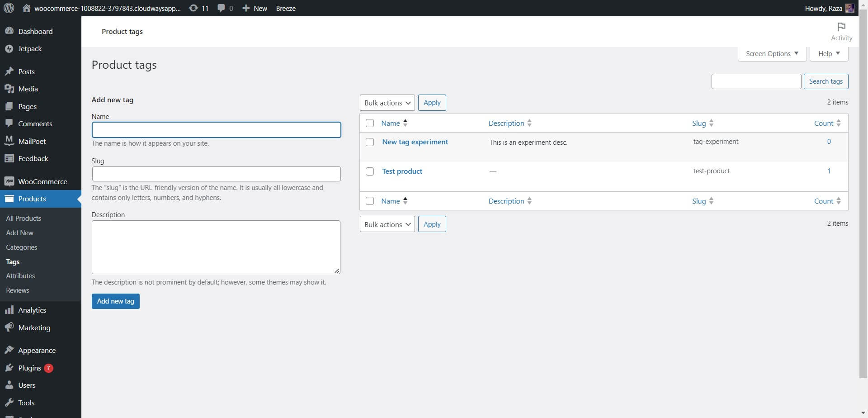Click the Appearance paintbrush icon
868x418 pixels.
pyautogui.click(x=9, y=350)
